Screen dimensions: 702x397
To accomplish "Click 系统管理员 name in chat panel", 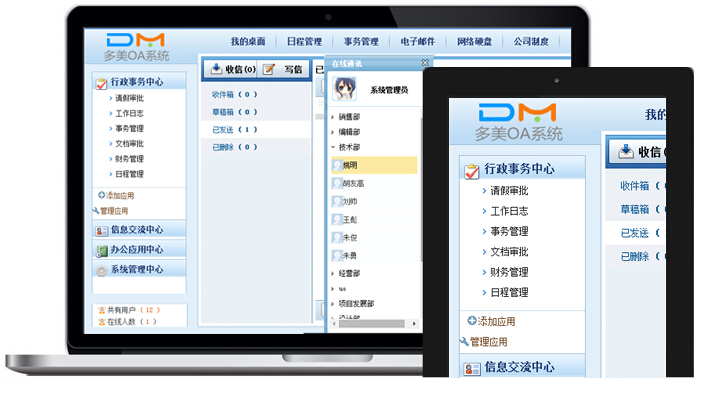I will [389, 90].
